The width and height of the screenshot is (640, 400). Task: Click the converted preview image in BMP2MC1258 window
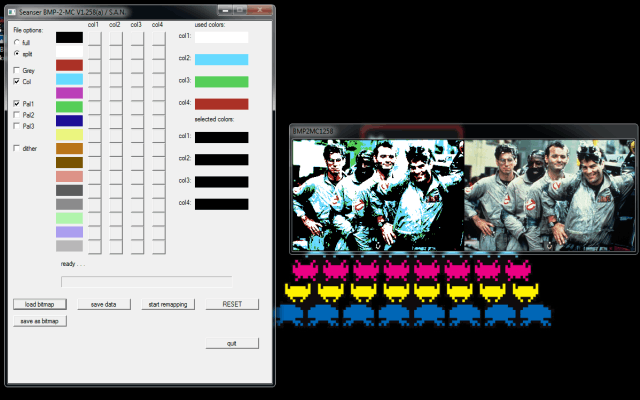[x=378, y=195]
